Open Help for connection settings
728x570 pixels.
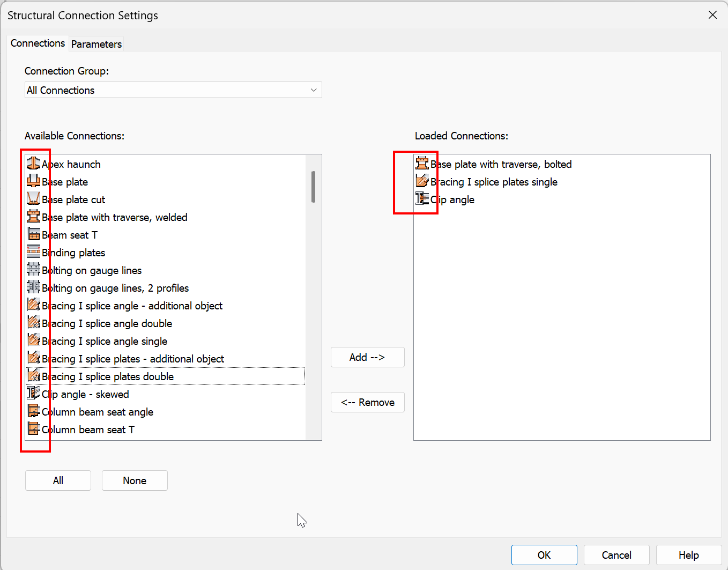689,555
